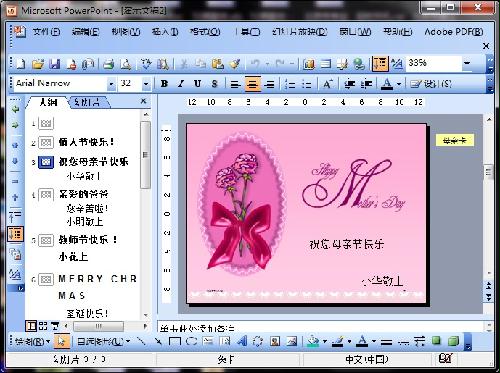The height and width of the screenshot is (373, 500).
Task: Click the Collapse minus icon in outlining toolbar
Action: pos(15,181)
